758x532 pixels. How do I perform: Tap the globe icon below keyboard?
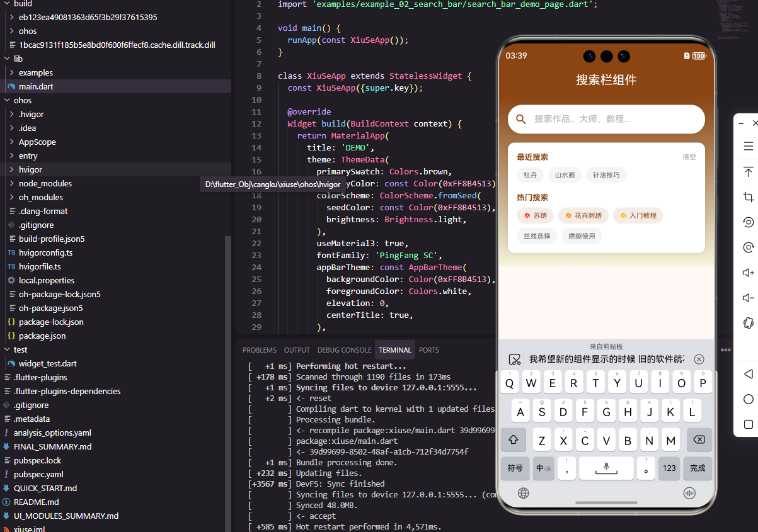click(x=523, y=493)
